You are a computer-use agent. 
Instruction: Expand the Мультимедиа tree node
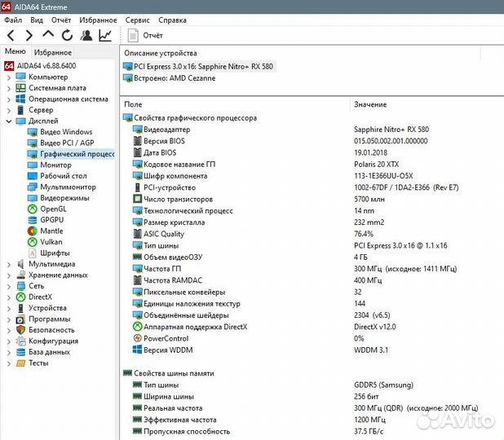(9, 264)
